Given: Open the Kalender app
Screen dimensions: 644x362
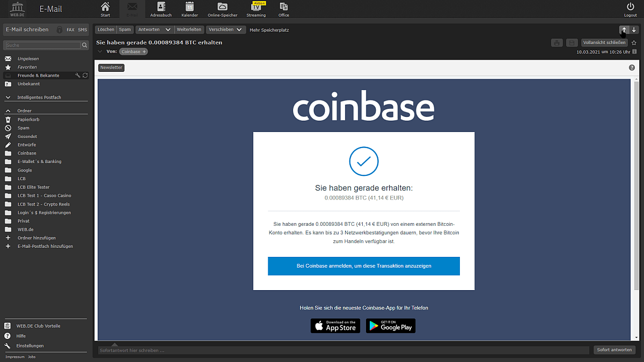Looking at the screenshot, I should pos(189,9).
